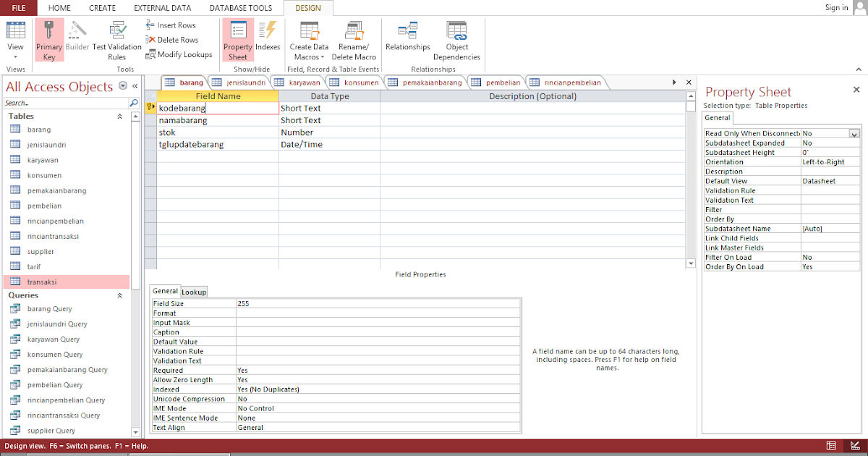Click Date/Time data type for tglupdatebarang
The width and height of the screenshot is (868, 456).
[x=329, y=145]
